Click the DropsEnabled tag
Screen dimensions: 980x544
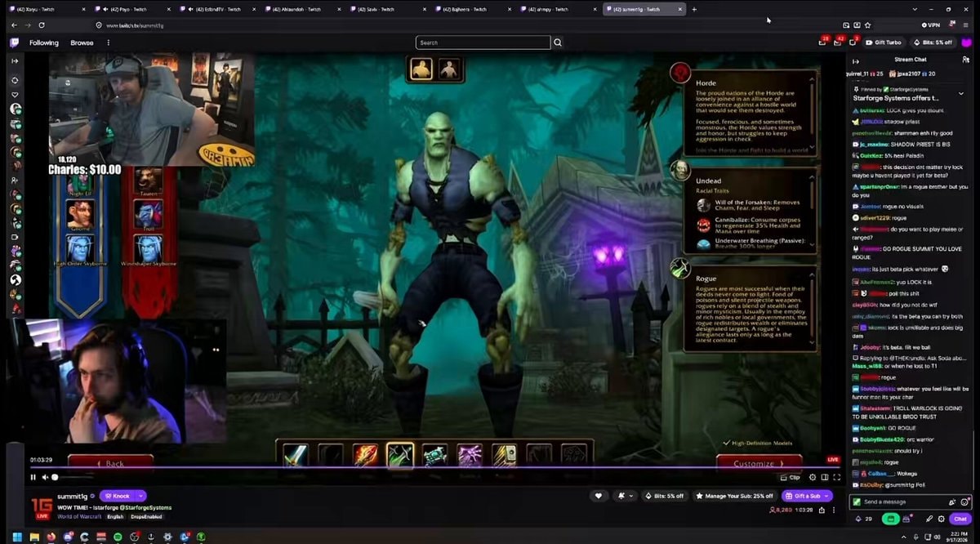[x=147, y=516]
